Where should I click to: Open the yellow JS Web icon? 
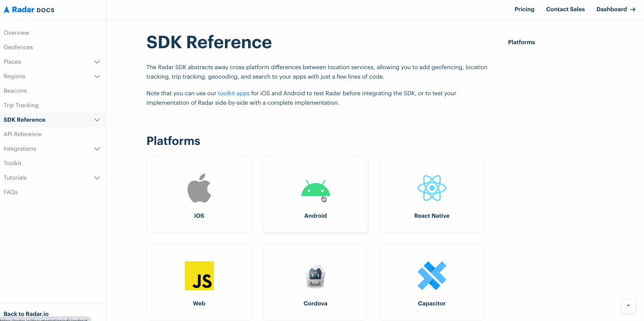(199, 276)
